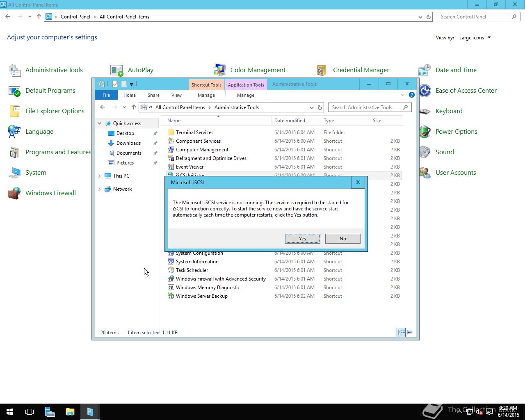Image resolution: width=525 pixels, height=420 pixels.
Task: Open the Sound control panel icon
Action: tap(425, 152)
